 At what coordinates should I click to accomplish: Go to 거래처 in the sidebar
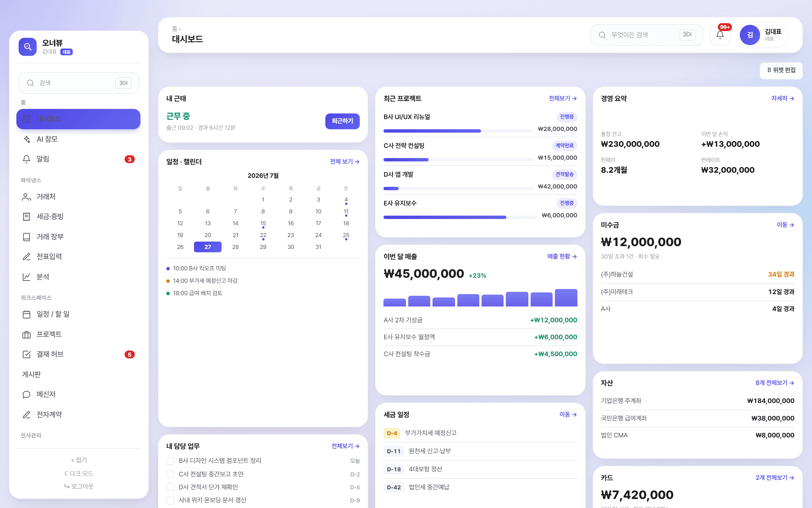(x=78, y=197)
